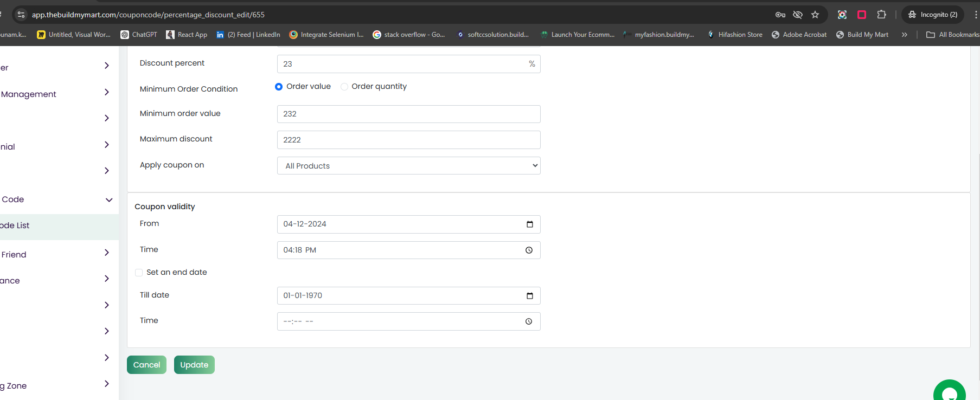The image size is (980, 400).
Task: Open the ChatGPT bookmark
Action: point(139,35)
